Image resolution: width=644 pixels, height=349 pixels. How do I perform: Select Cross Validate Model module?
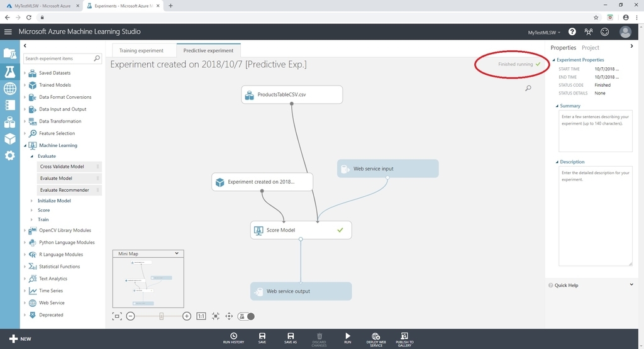pyautogui.click(x=69, y=166)
